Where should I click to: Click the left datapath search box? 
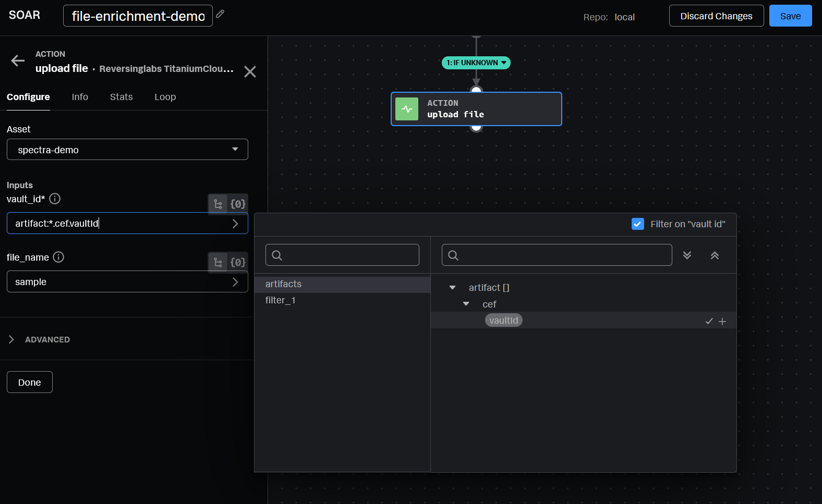pos(342,255)
